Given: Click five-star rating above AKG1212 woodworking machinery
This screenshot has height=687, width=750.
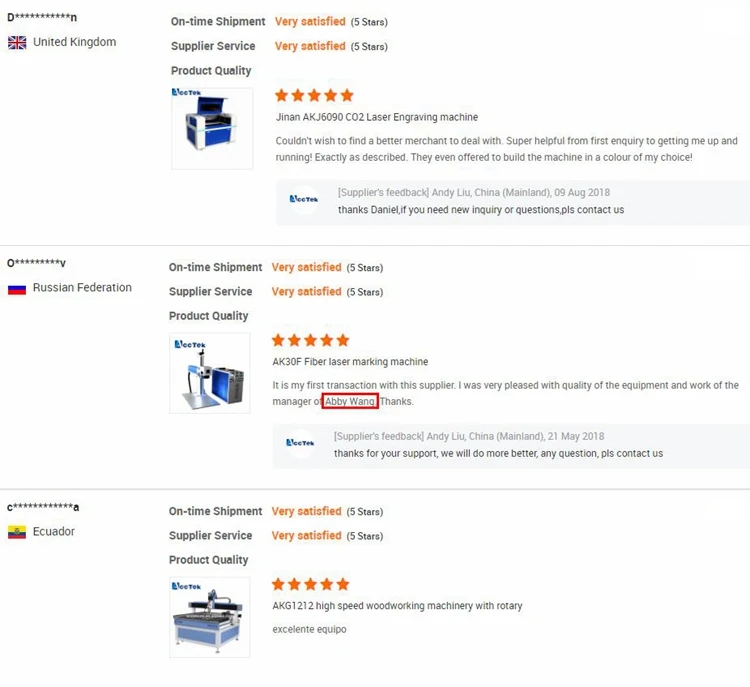Looking at the screenshot, I should click(x=311, y=584).
